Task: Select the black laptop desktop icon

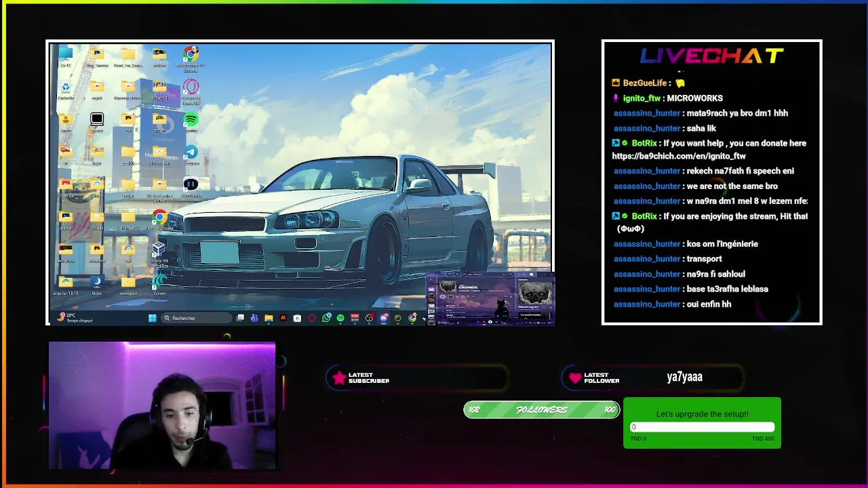Action: (97, 119)
